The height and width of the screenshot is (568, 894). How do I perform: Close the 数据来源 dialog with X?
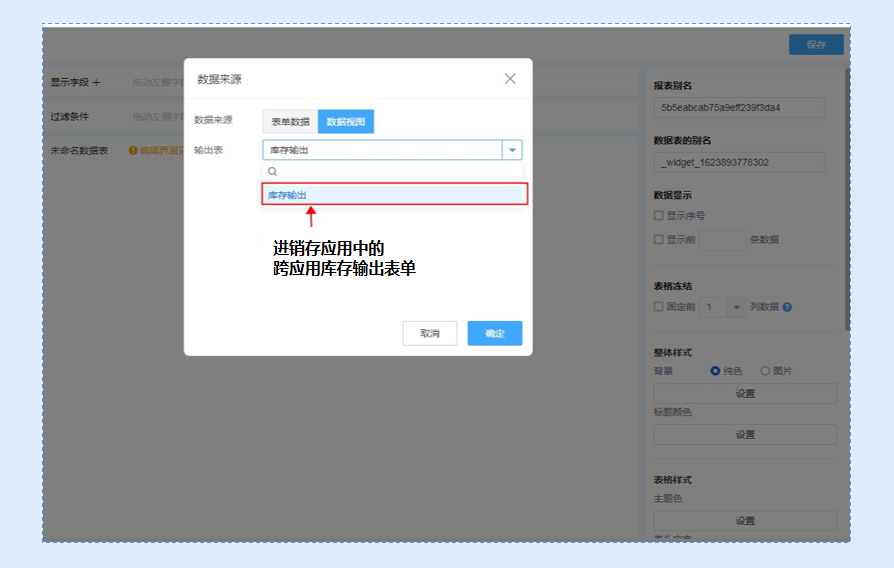click(x=510, y=79)
